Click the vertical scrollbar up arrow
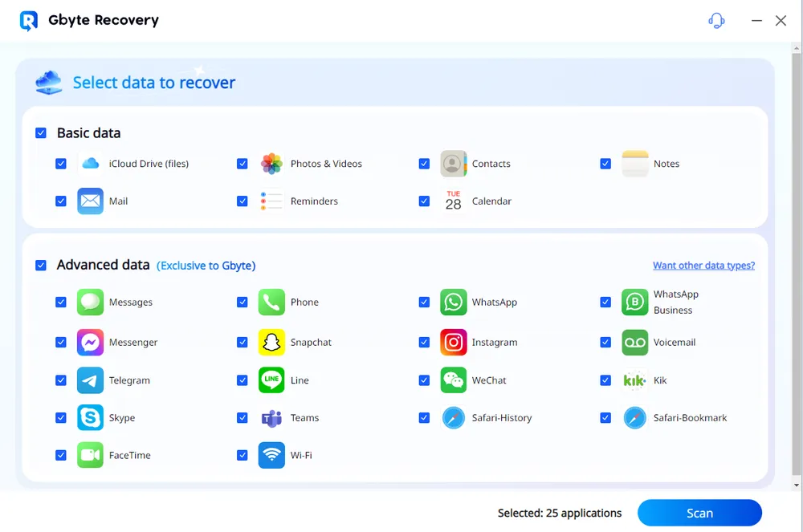Screen dimensions: 803x532 796,48
